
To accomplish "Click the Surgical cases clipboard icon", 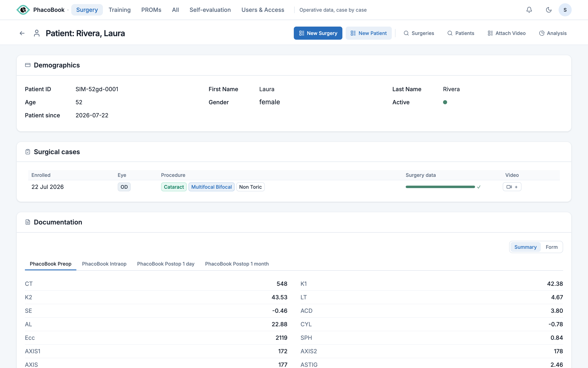I will click(x=28, y=152).
